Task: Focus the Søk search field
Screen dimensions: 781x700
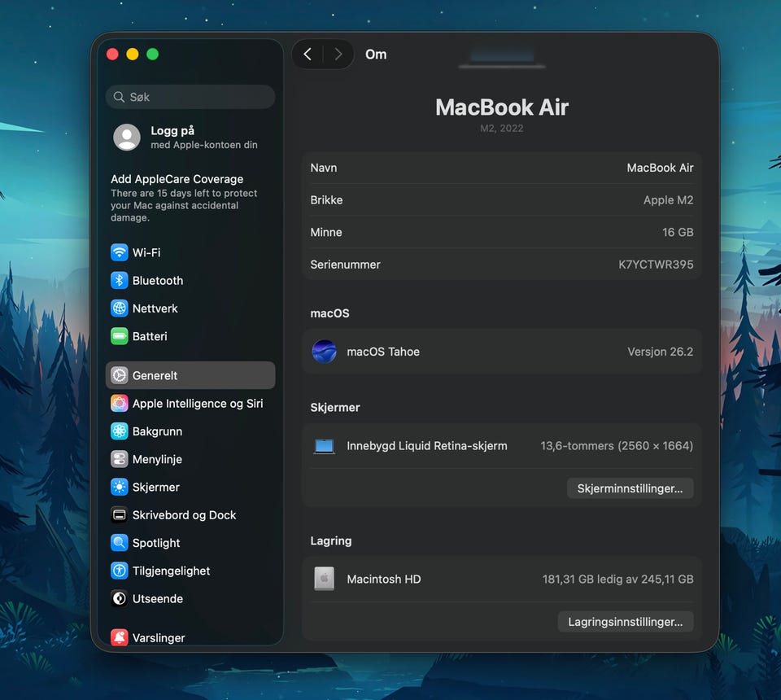Action: click(190, 97)
